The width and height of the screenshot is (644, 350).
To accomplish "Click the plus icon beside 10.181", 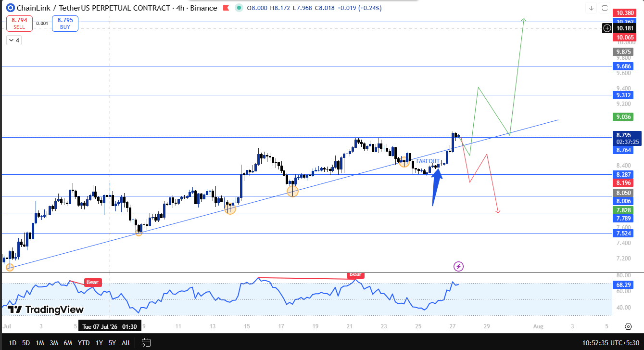I will (607, 28).
